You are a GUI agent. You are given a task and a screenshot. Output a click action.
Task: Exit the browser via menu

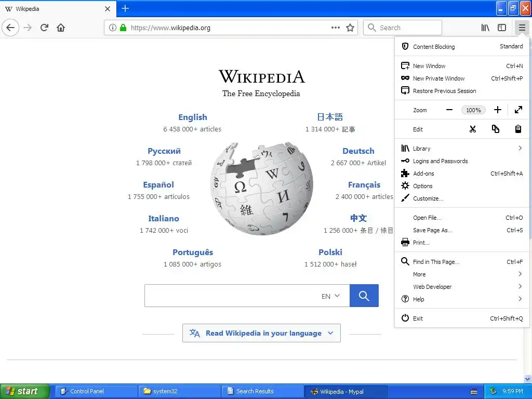(462, 318)
